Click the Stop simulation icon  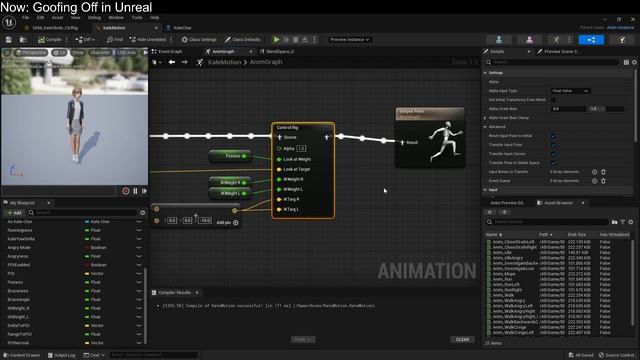(296, 40)
